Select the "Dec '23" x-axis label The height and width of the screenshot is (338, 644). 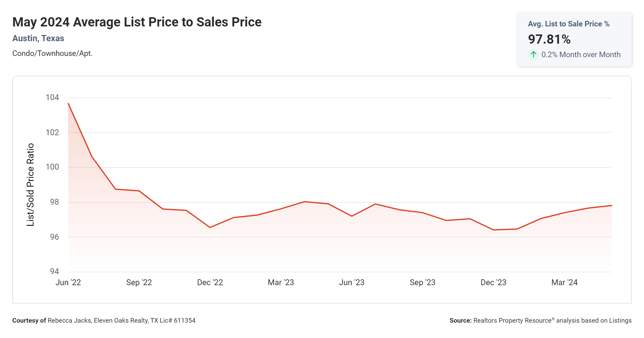[493, 282]
